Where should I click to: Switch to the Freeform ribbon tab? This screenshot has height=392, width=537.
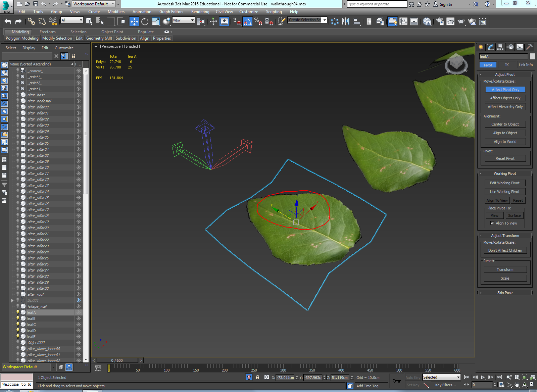tap(47, 32)
